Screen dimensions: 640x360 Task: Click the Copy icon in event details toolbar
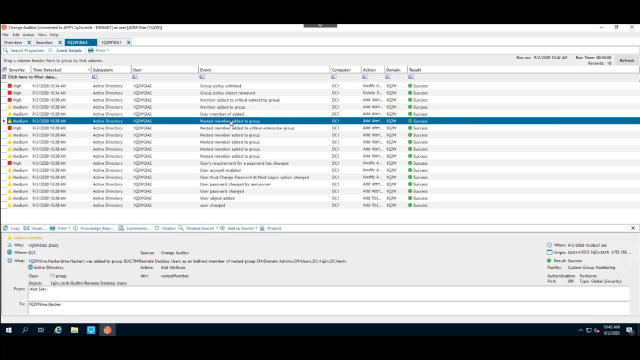click(6, 228)
